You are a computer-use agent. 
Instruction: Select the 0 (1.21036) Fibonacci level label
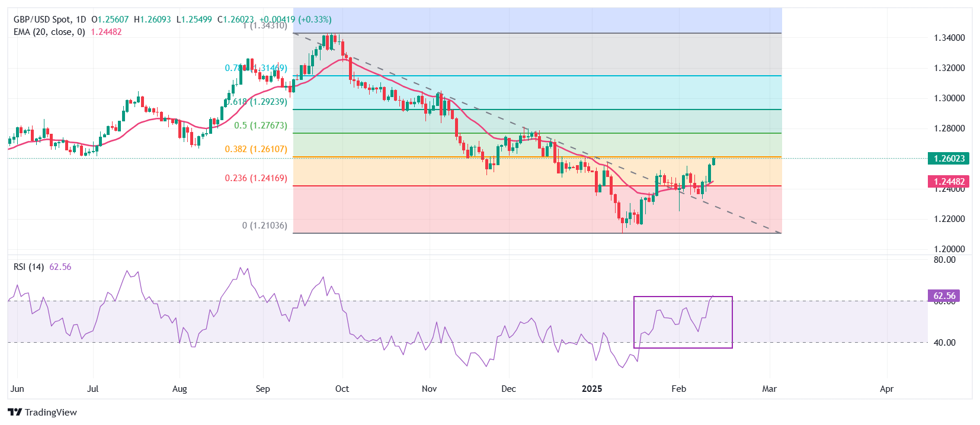[264, 226]
